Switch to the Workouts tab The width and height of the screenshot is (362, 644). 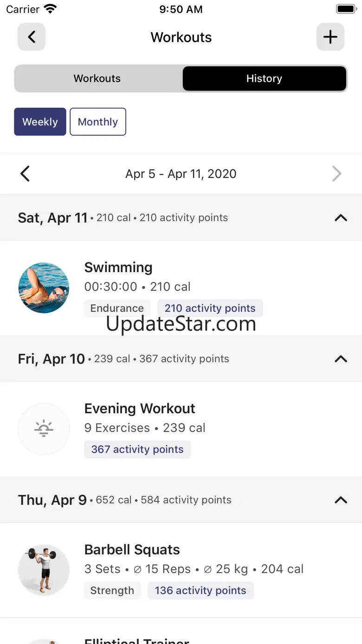97,78
